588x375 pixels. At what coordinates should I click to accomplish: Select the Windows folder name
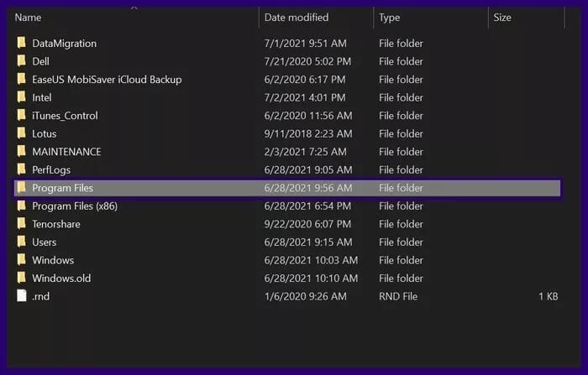click(x=53, y=260)
